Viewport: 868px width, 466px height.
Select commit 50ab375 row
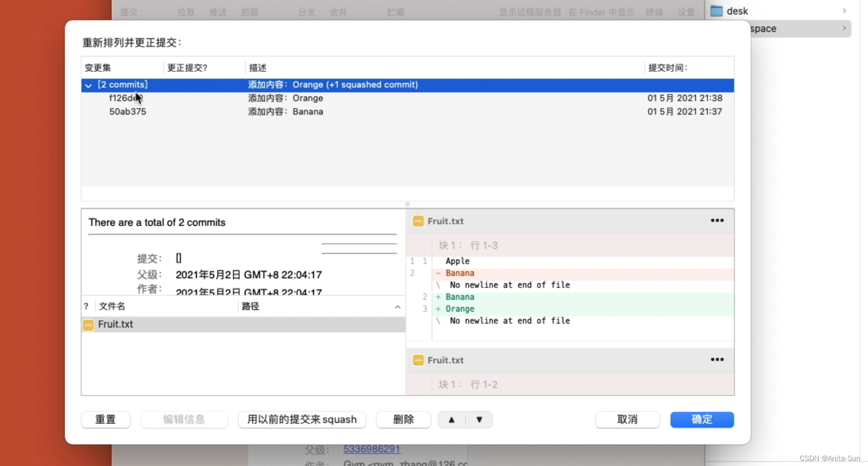407,111
